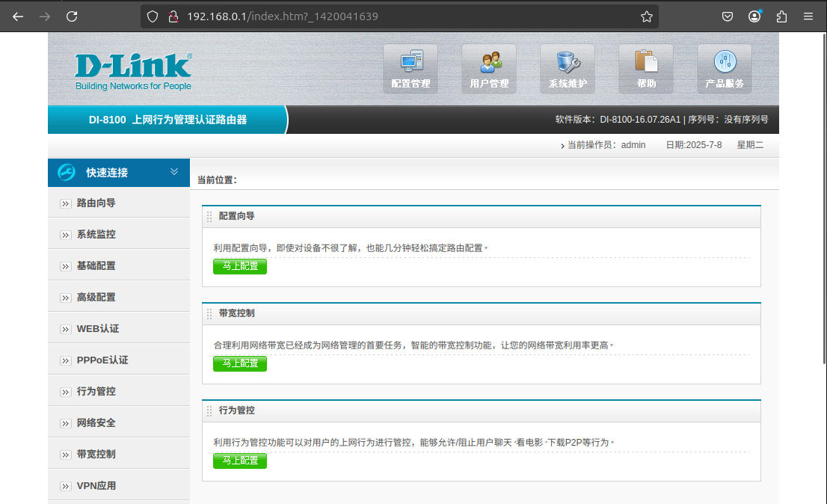This screenshot has width=827, height=504.
Task: Click the 当前位置 breadcrumb label
Action: click(x=218, y=179)
